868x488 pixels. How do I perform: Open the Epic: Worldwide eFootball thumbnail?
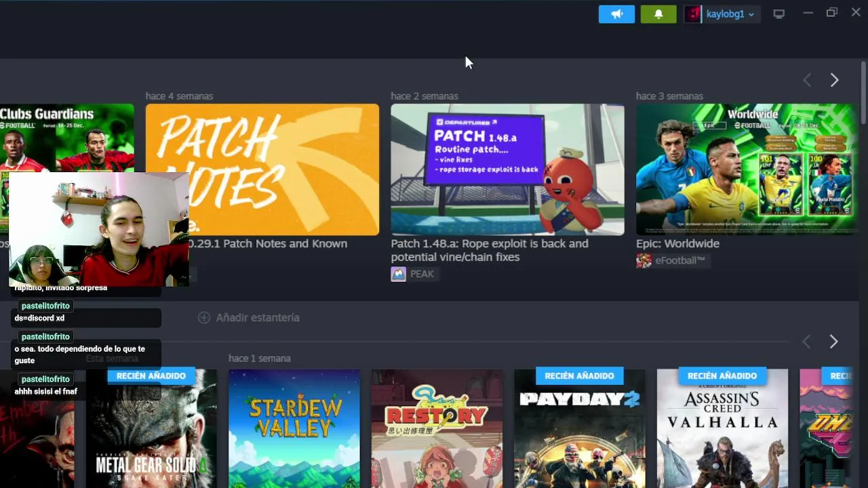(x=747, y=169)
